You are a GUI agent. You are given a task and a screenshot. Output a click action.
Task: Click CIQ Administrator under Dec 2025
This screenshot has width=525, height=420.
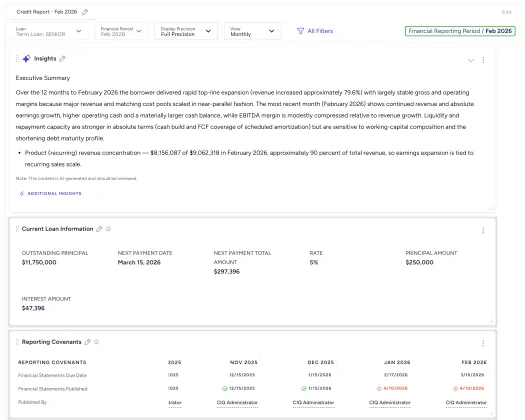313,403
